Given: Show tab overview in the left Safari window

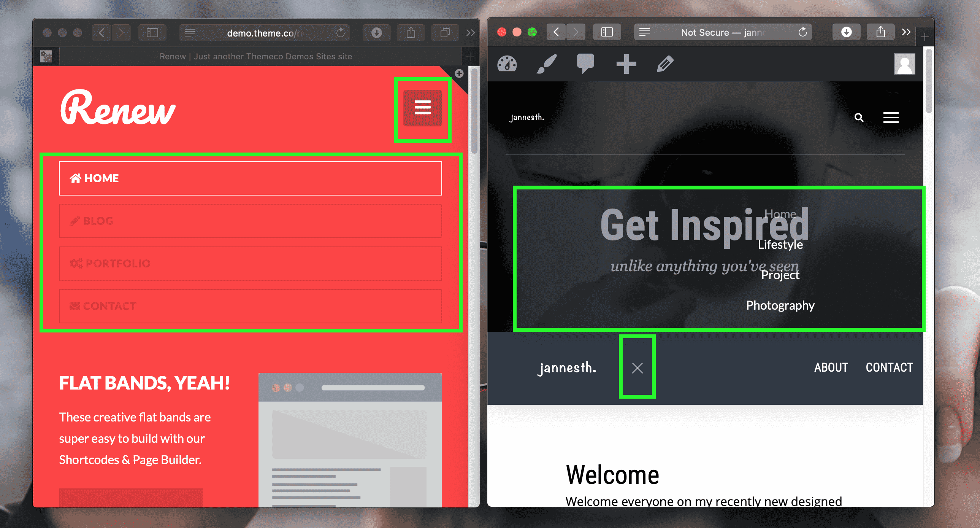Looking at the screenshot, I should point(445,33).
